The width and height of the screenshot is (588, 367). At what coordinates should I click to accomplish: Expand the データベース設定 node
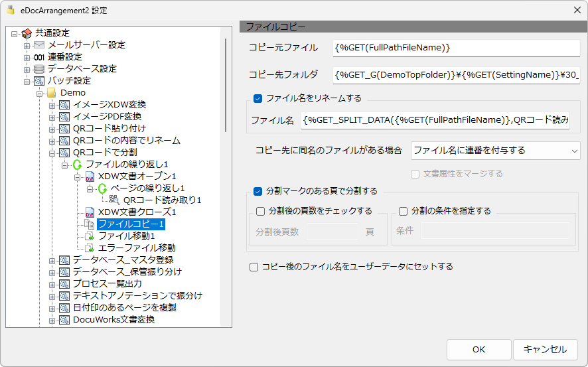[x=27, y=70]
